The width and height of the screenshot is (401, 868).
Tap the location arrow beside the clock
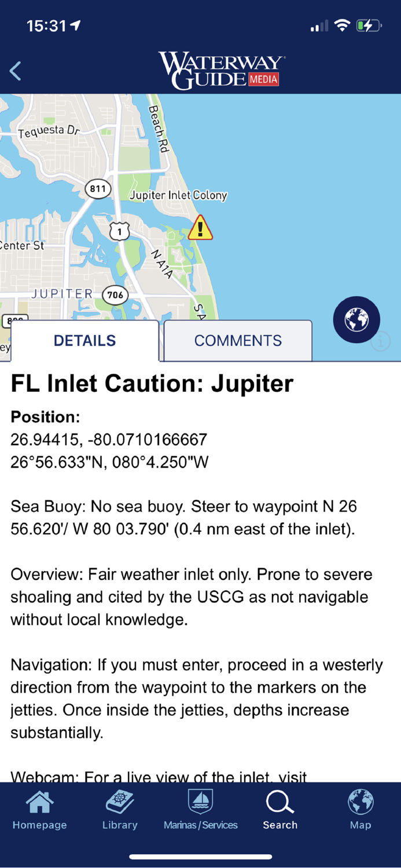75,25
